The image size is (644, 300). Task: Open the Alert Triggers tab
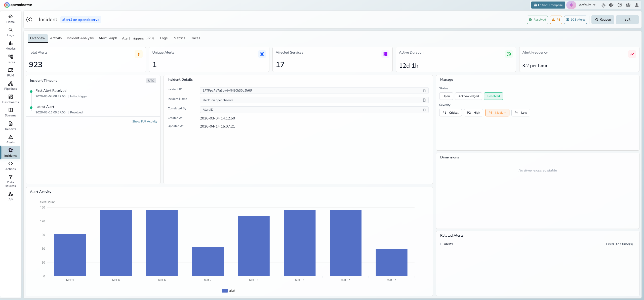133,38
